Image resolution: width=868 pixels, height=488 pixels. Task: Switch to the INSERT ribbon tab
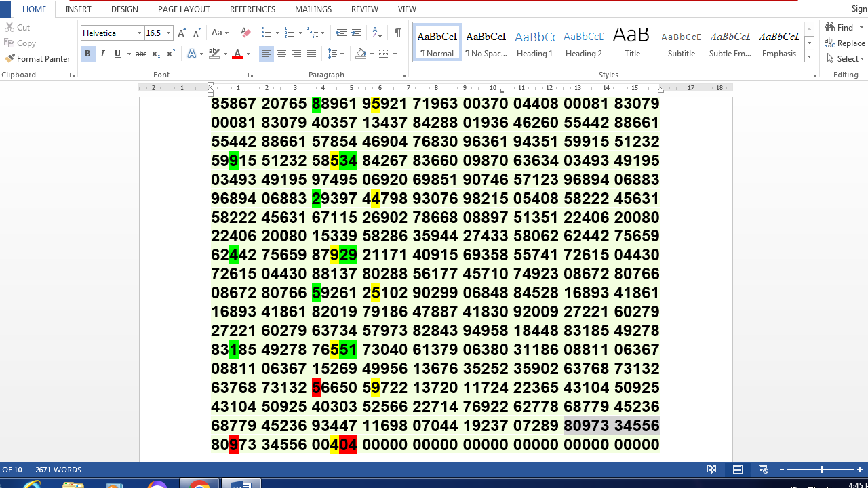click(x=78, y=9)
